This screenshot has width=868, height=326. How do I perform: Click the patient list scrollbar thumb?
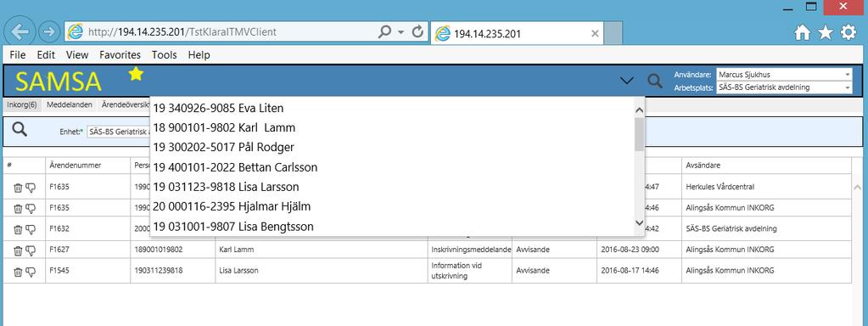[640, 134]
